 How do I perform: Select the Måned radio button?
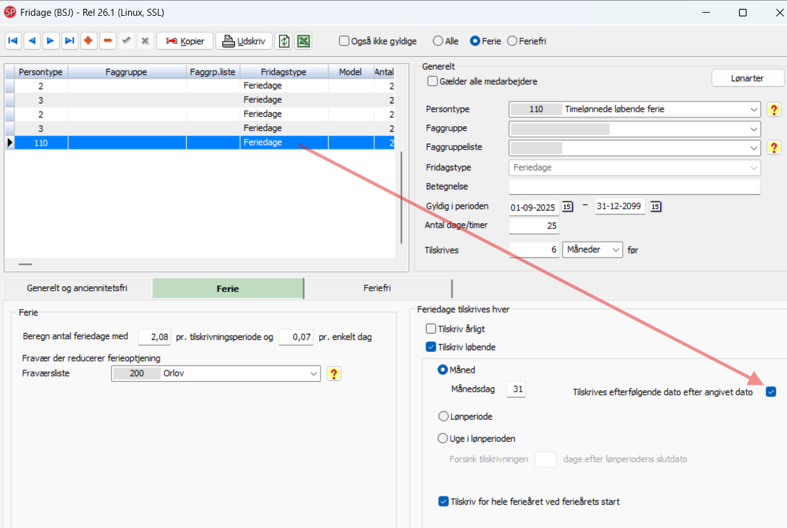[443, 369]
